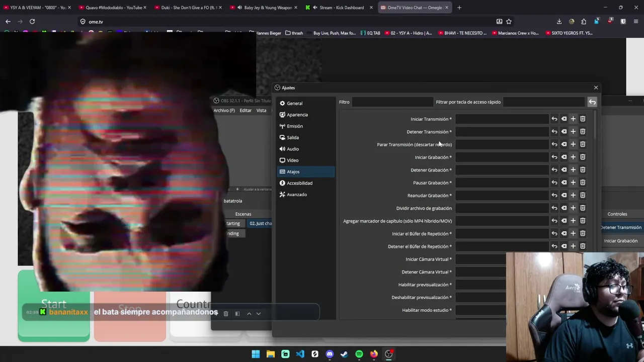Viewport: 644px width, 362px height.
Task: Delete the Detener Transmisión hotkey binding
Action: 583,132
